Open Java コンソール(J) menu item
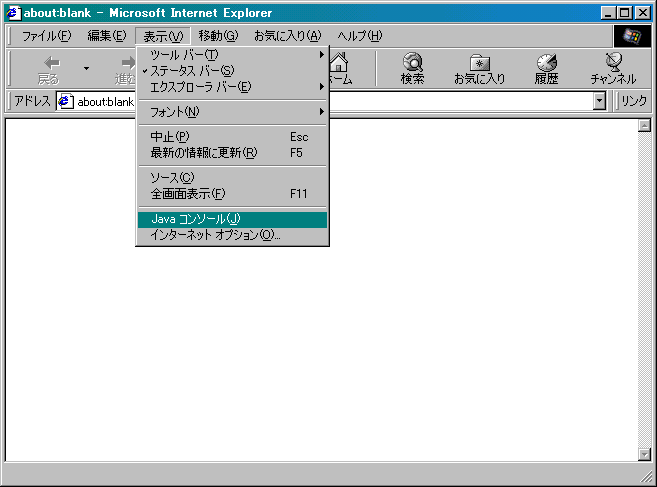The height and width of the screenshot is (487, 657). click(233, 219)
